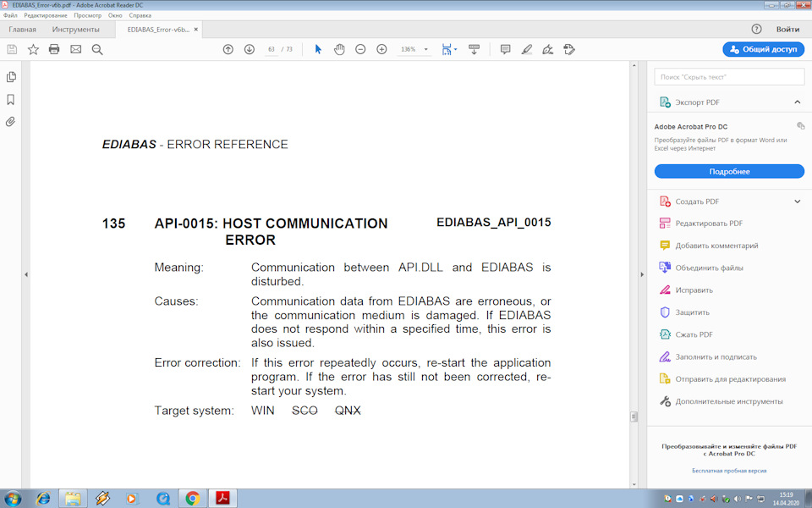812x508 pixels.
Task: Switch to the Инструменты tab
Action: click(75, 30)
